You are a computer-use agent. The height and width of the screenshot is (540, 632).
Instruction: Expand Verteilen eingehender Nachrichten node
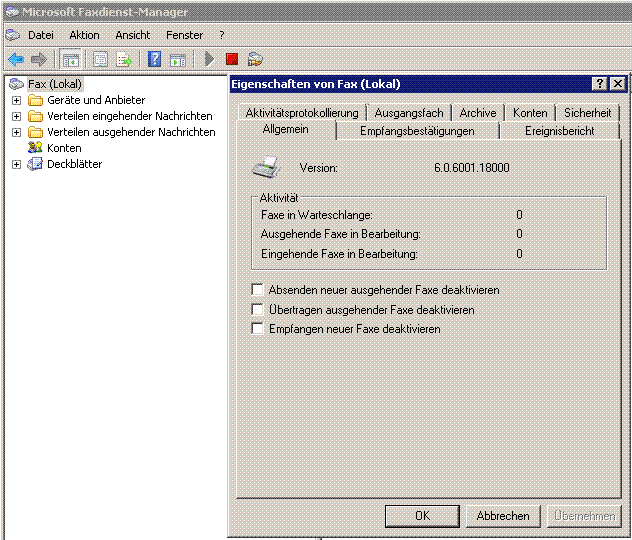16,116
